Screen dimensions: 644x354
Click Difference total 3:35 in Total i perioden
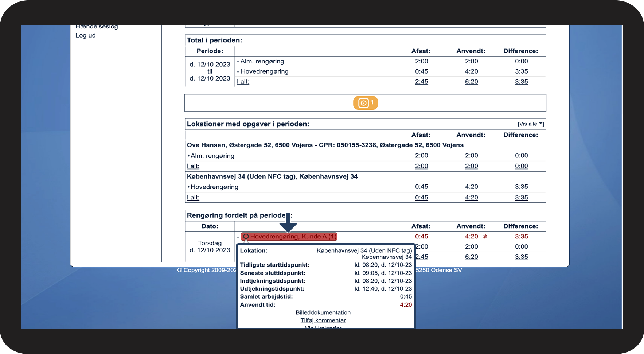coord(522,82)
